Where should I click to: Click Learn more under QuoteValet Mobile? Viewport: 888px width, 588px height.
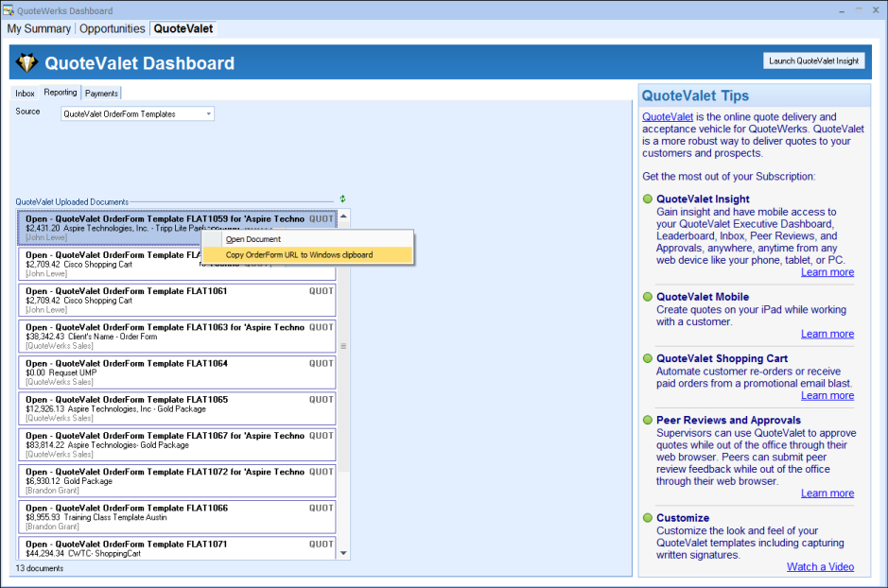[x=827, y=334]
